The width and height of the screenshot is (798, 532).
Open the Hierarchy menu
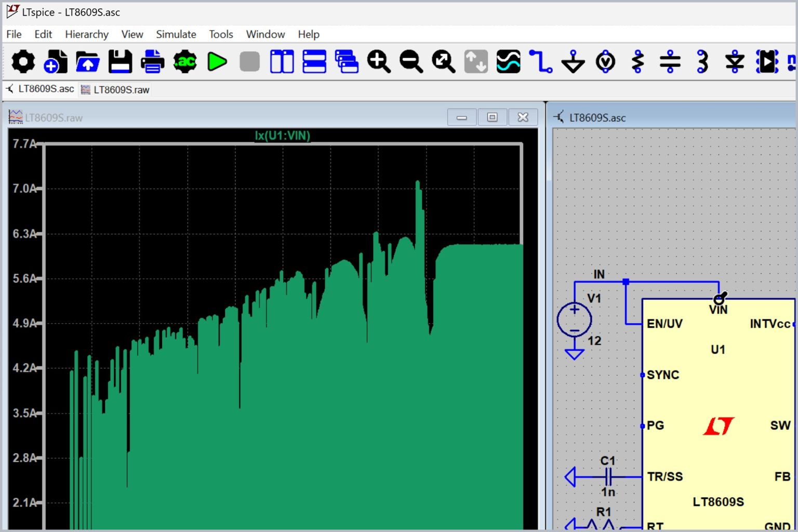point(86,34)
